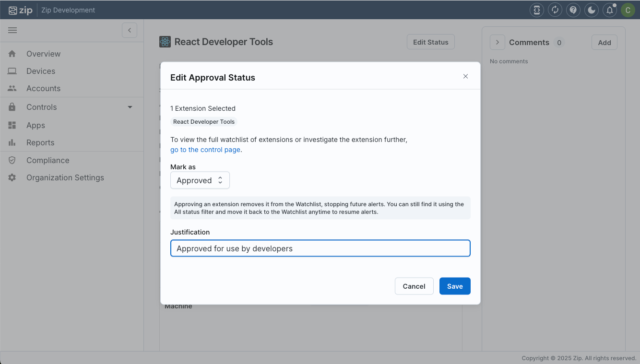This screenshot has width=640, height=364.
Task: Expand the Comments panel chevron
Action: pos(497,42)
